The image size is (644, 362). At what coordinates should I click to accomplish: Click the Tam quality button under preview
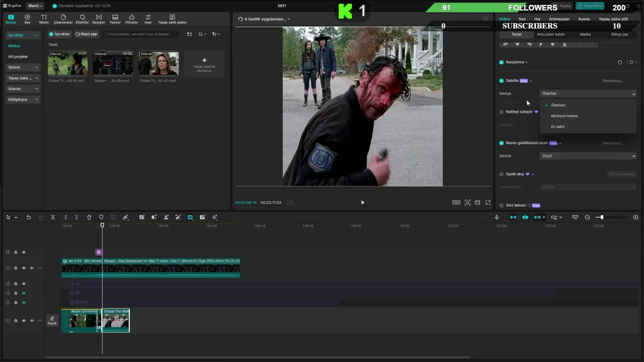click(456, 203)
